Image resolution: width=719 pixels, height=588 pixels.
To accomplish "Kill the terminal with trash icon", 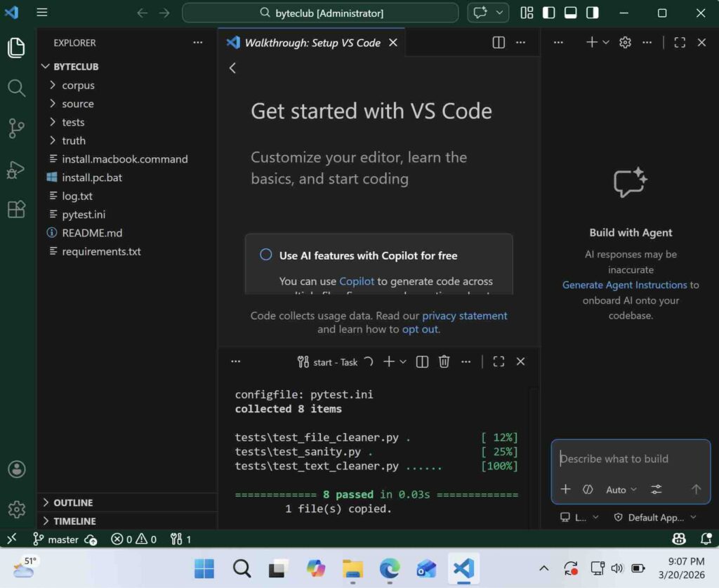I will pos(444,361).
